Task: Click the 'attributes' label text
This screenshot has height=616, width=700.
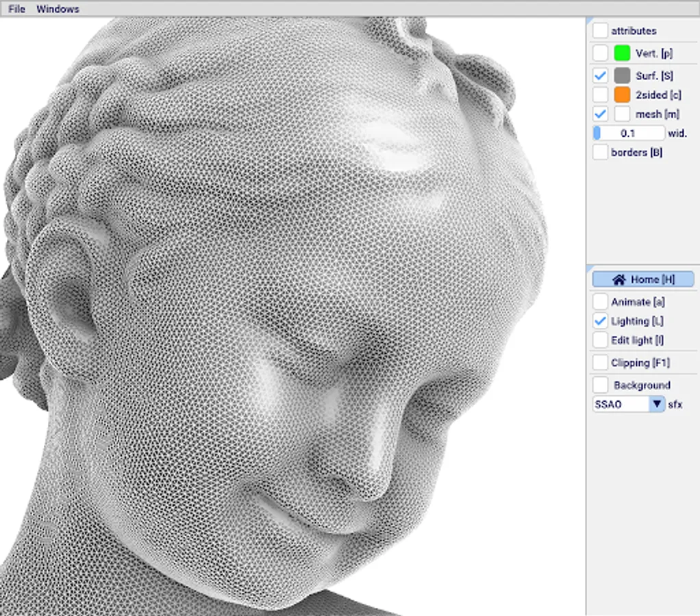Action: pos(634,31)
